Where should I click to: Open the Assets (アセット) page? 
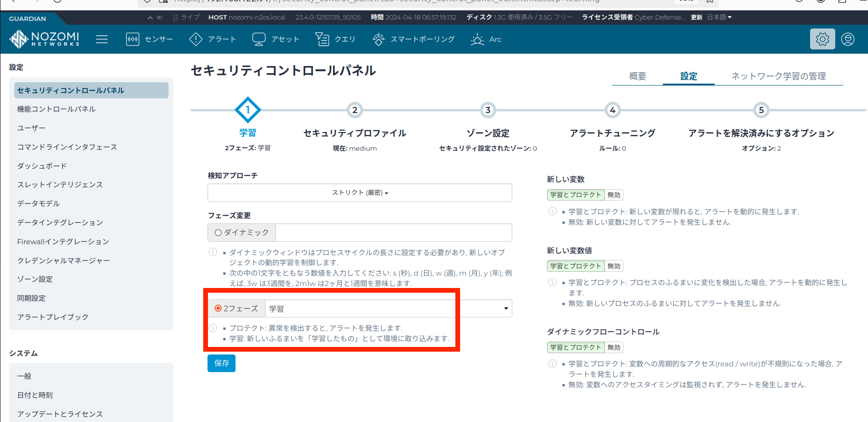[276, 39]
